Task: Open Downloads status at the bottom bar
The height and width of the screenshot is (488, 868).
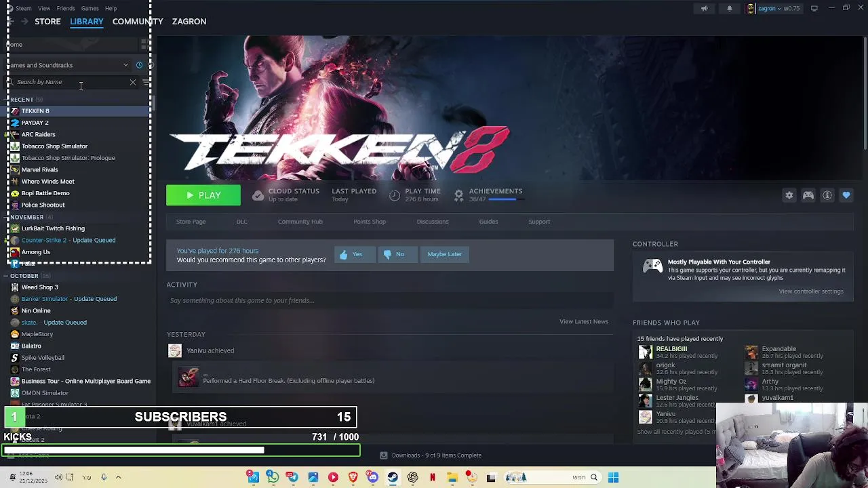Action: pyautogui.click(x=431, y=455)
